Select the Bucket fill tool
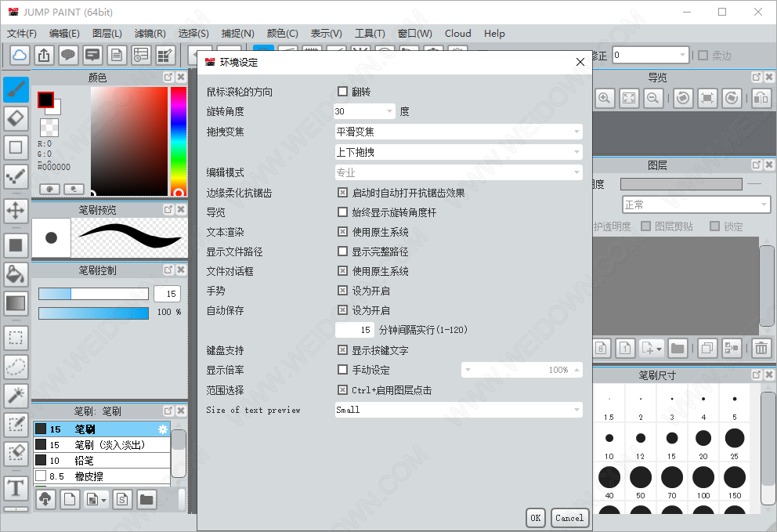This screenshot has width=777, height=532. (16, 273)
